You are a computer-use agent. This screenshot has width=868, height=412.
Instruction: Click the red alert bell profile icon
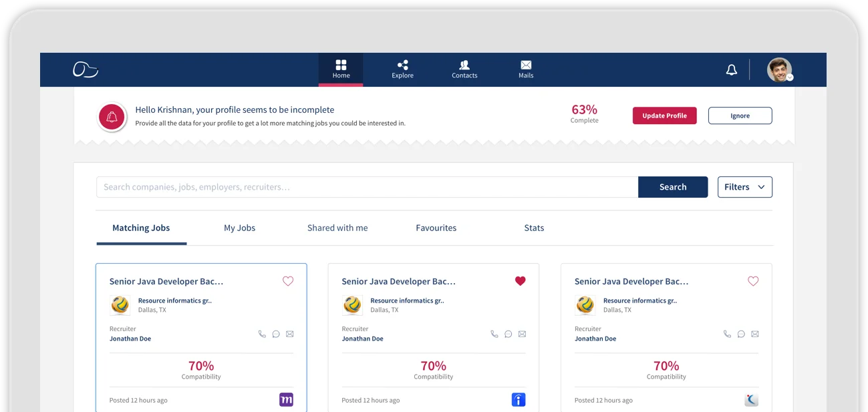pos(112,117)
